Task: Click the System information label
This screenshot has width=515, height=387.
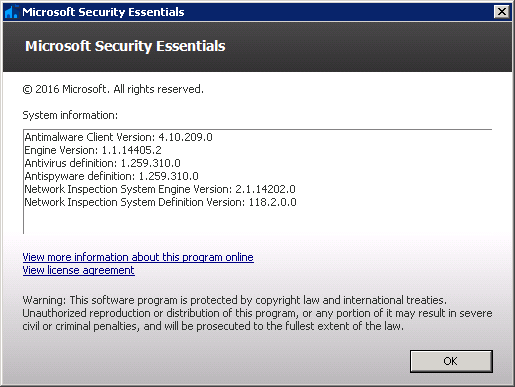Action: pyautogui.click(x=70, y=115)
